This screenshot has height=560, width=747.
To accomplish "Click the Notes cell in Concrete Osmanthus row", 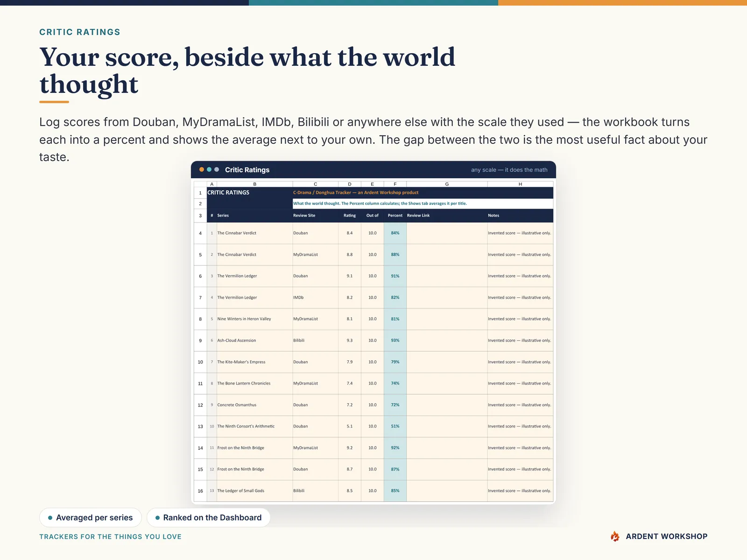I will (x=521, y=405).
